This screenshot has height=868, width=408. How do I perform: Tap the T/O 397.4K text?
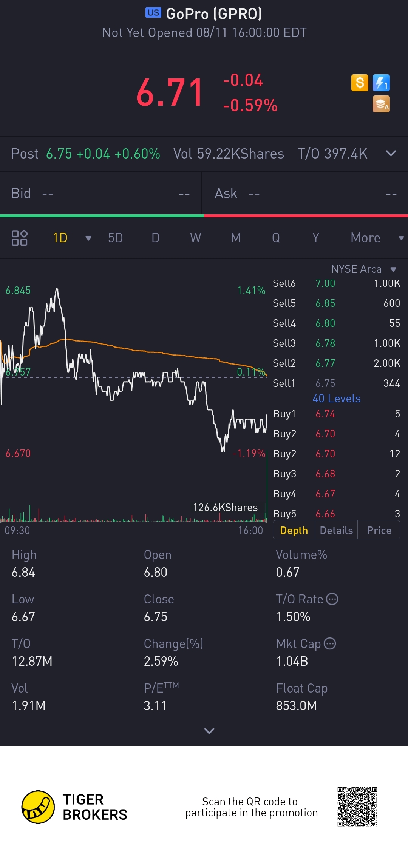coord(332,154)
